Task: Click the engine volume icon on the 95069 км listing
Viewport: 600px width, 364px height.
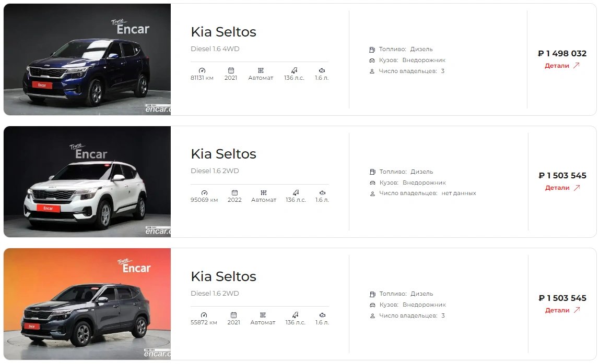Action: coord(322,192)
